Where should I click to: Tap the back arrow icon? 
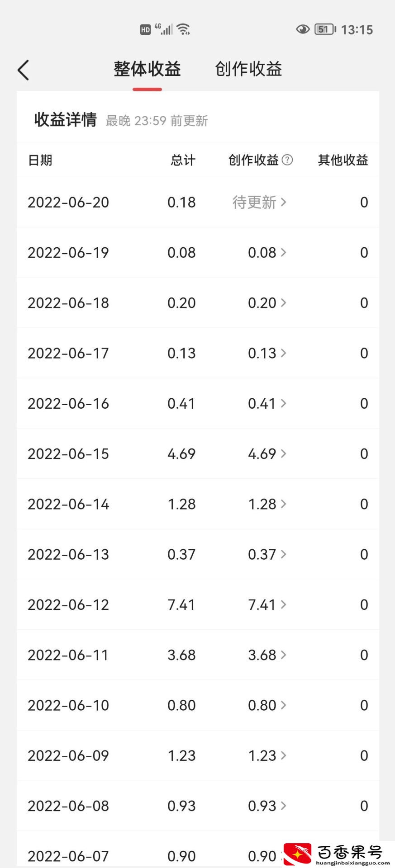pyautogui.click(x=24, y=70)
